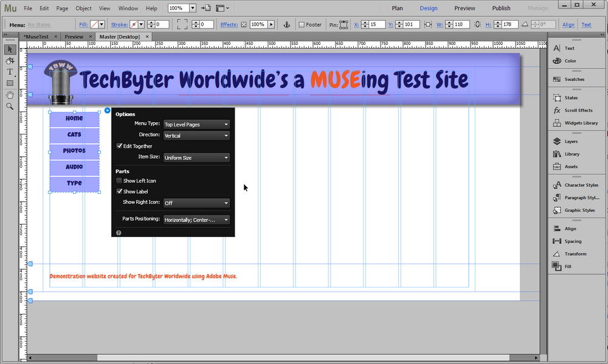This screenshot has width=608, height=364.
Task: Click the Align link in control bar
Action: coord(568,24)
